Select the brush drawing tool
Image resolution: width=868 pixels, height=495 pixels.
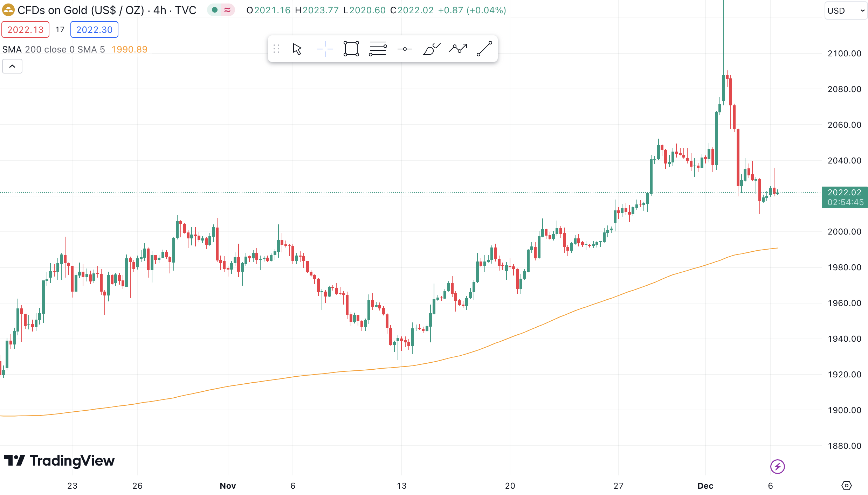431,49
